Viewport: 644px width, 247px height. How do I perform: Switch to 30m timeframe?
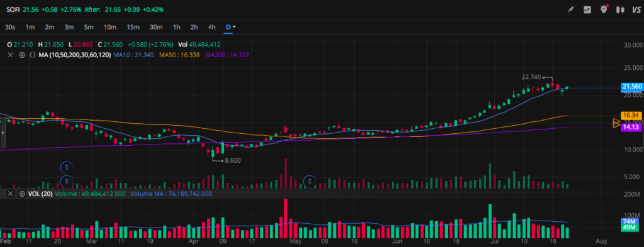pyautogui.click(x=156, y=27)
